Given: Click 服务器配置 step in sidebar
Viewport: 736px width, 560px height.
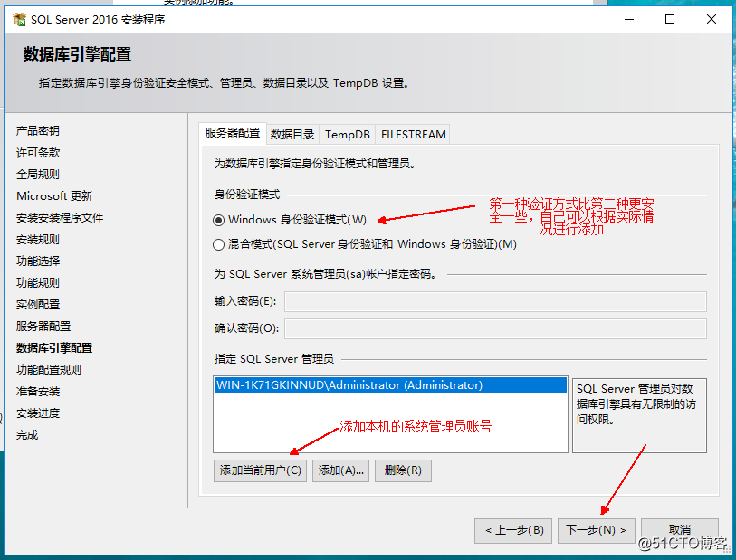Looking at the screenshot, I should (x=43, y=327).
